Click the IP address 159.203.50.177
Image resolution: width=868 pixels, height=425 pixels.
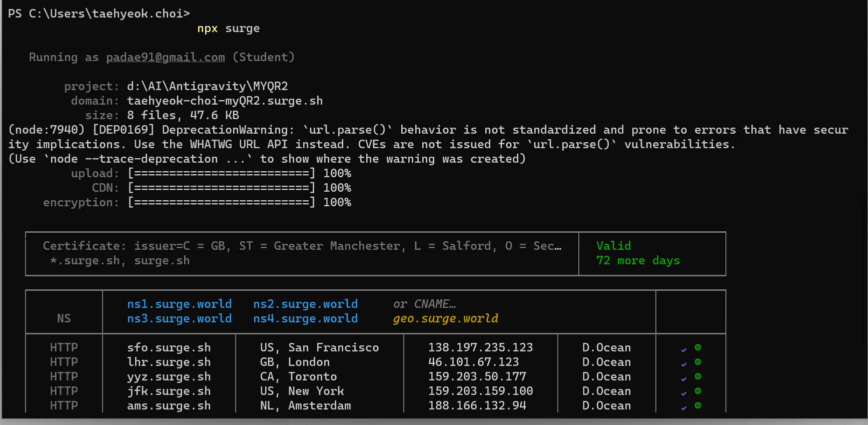477,376
